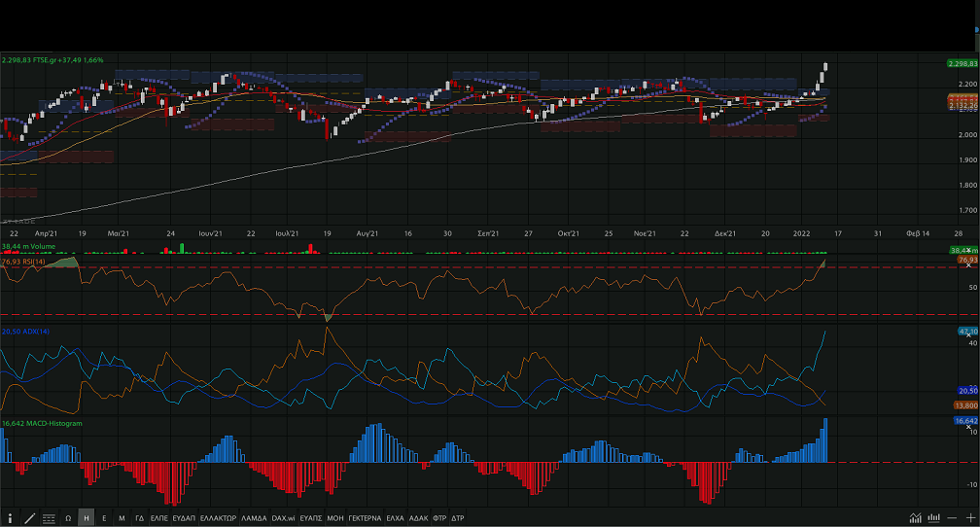Click the chart type icon

point(915,518)
